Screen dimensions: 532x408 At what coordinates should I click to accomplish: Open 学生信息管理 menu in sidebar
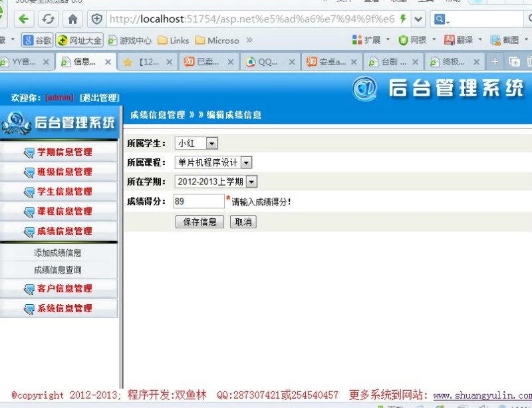tap(59, 192)
